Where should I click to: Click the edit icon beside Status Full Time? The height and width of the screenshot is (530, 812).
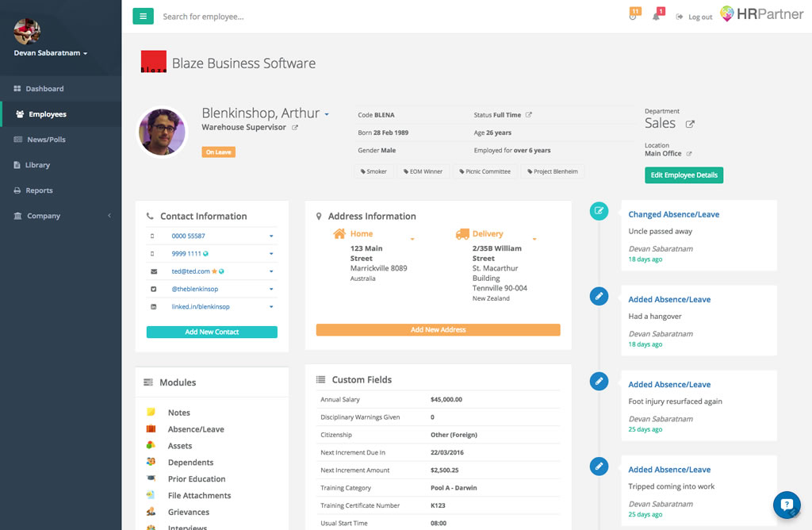529,114
